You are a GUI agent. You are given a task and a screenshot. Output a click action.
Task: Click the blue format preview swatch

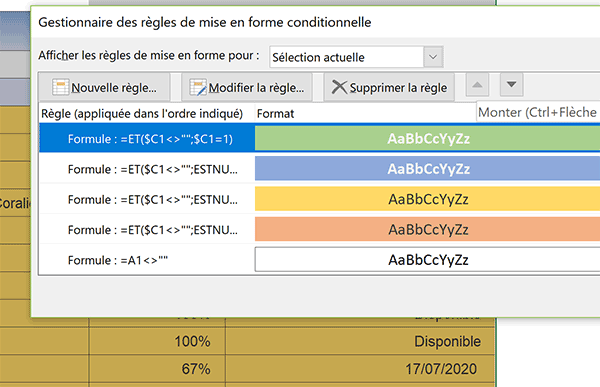[427, 169]
